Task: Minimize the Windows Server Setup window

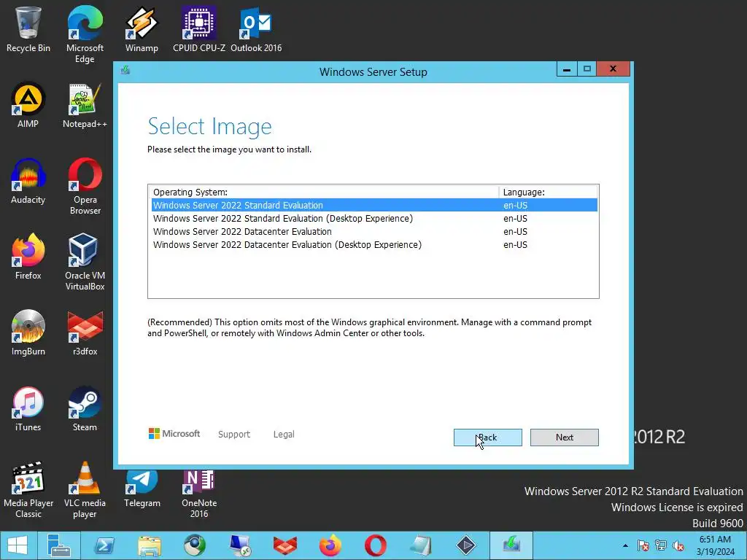Action: (567, 69)
